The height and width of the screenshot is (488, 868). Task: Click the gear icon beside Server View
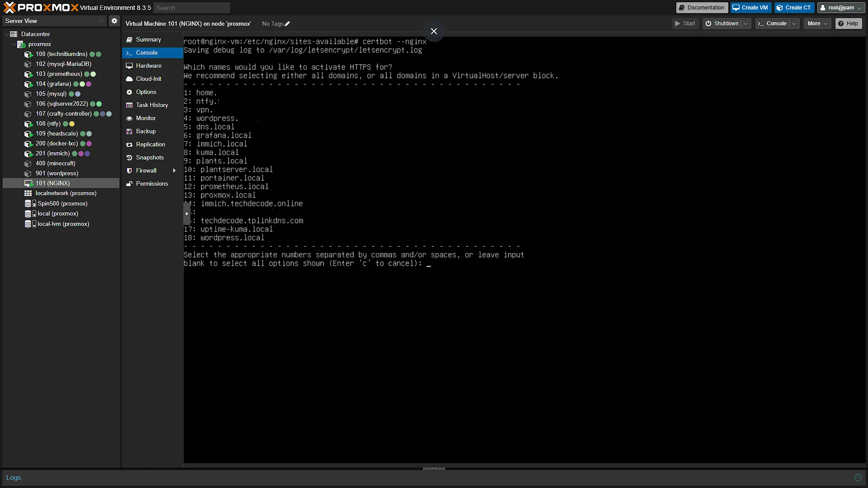114,21
